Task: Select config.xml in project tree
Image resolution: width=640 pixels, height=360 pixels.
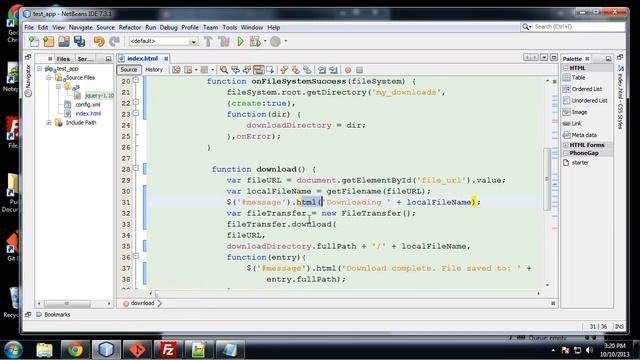Action: click(x=87, y=104)
